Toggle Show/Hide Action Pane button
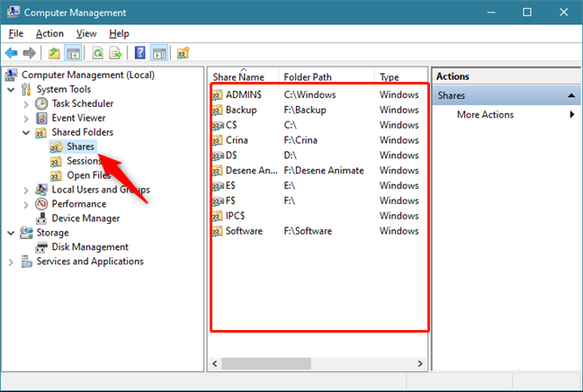 [159, 53]
